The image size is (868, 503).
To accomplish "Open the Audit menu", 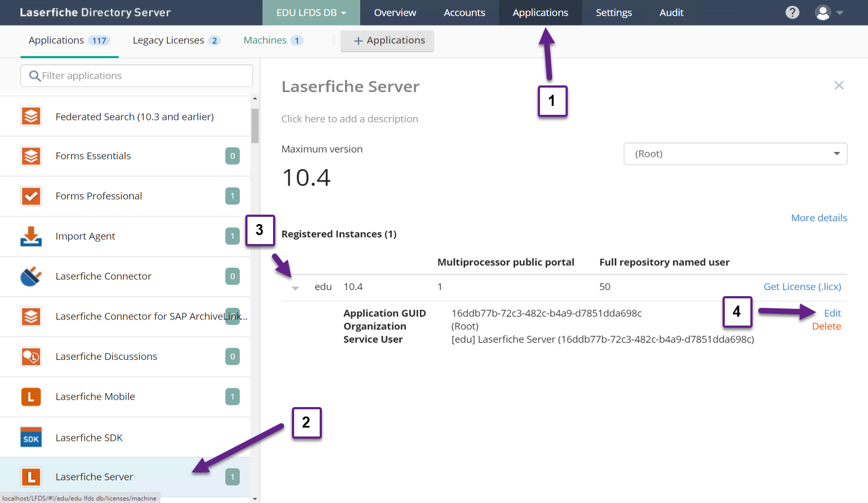I will tap(672, 12).
